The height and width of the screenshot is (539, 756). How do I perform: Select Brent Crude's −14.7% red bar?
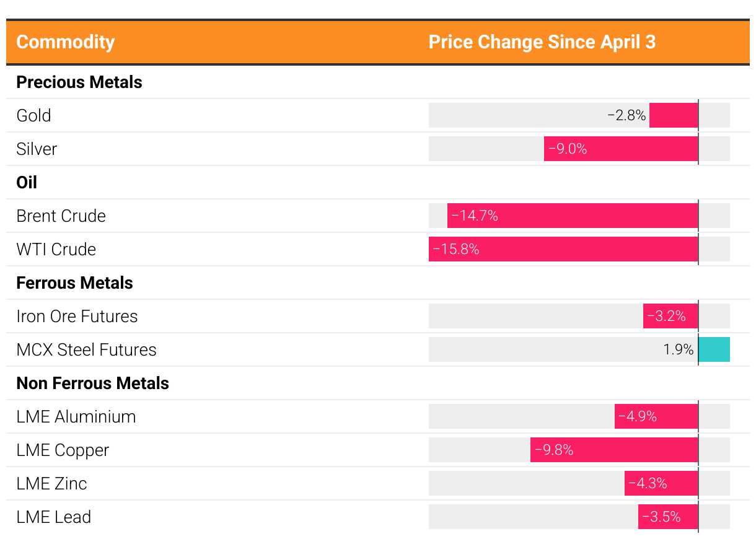click(573, 216)
